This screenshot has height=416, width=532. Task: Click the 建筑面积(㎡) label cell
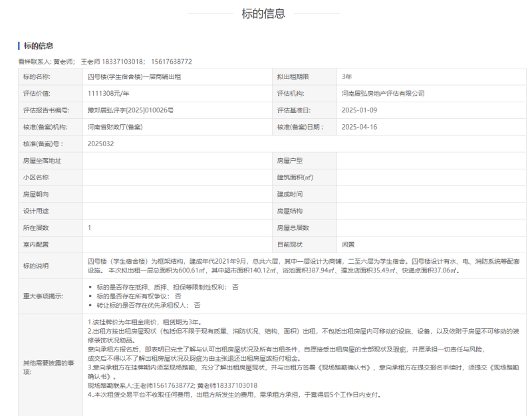tap(295, 177)
